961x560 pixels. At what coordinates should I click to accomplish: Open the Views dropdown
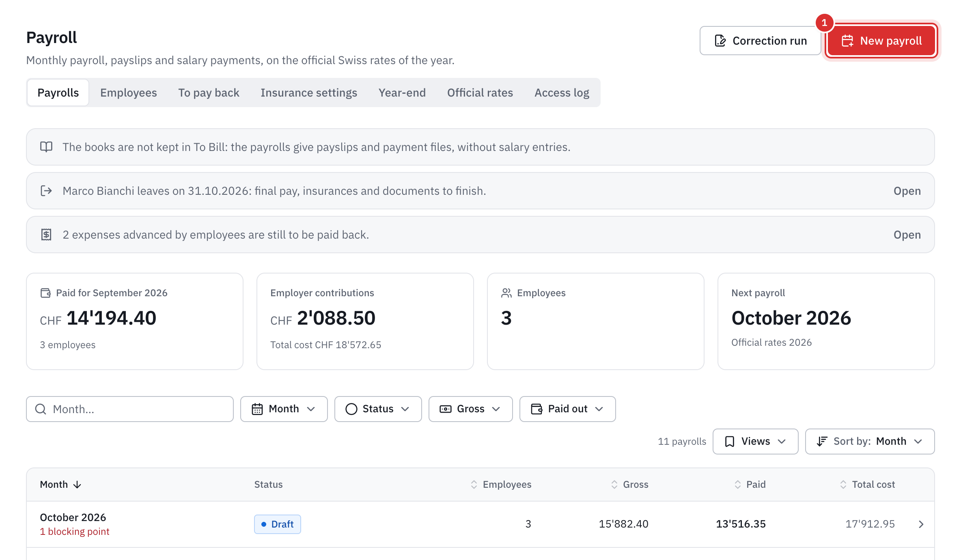pos(755,442)
